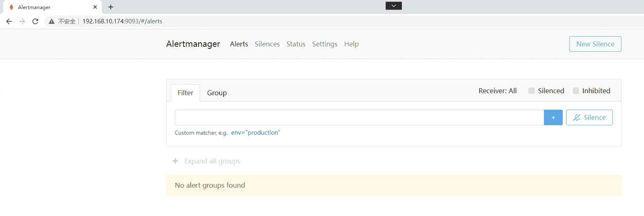Click the Silence button beside filter input
This screenshot has width=644, height=216.
(x=589, y=117)
